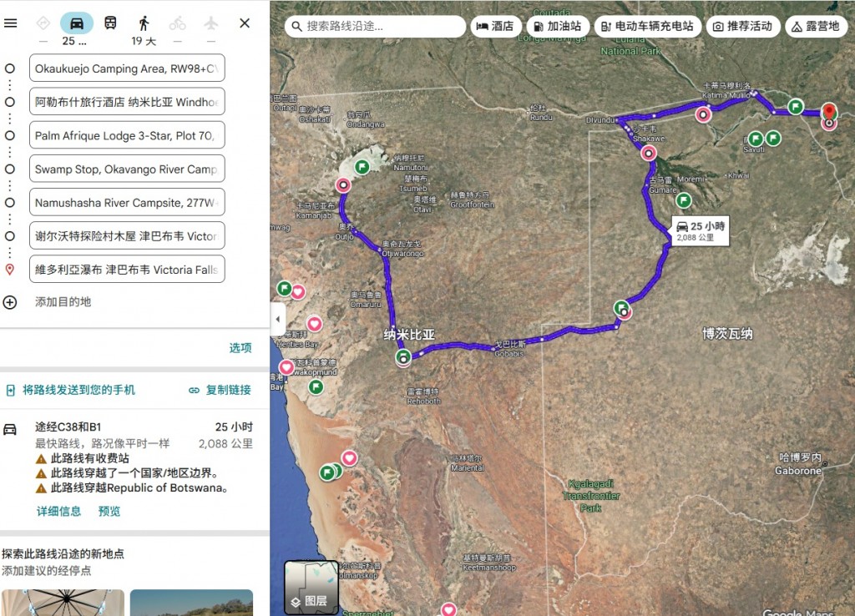The height and width of the screenshot is (616, 855).
Task: Click 将路线发送到您的手机 link
Action: tap(71, 390)
